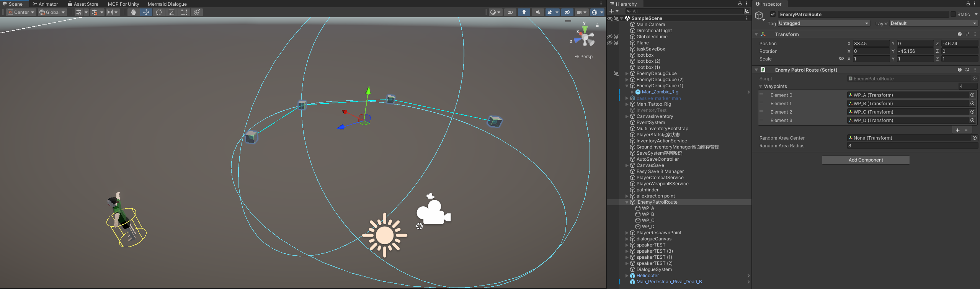Open shading draw mode dropdown

[495, 12]
